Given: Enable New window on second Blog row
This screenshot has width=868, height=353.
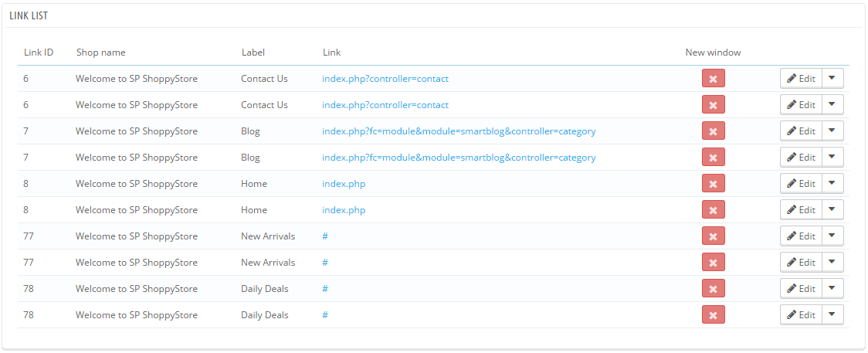Looking at the screenshot, I should pos(713,157).
